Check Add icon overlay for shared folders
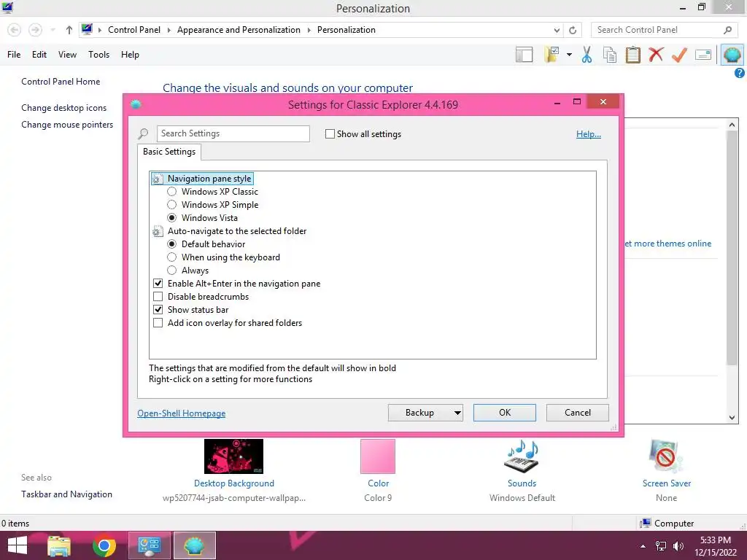Viewport: 747px width, 560px height. pyautogui.click(x=158, y=323)
